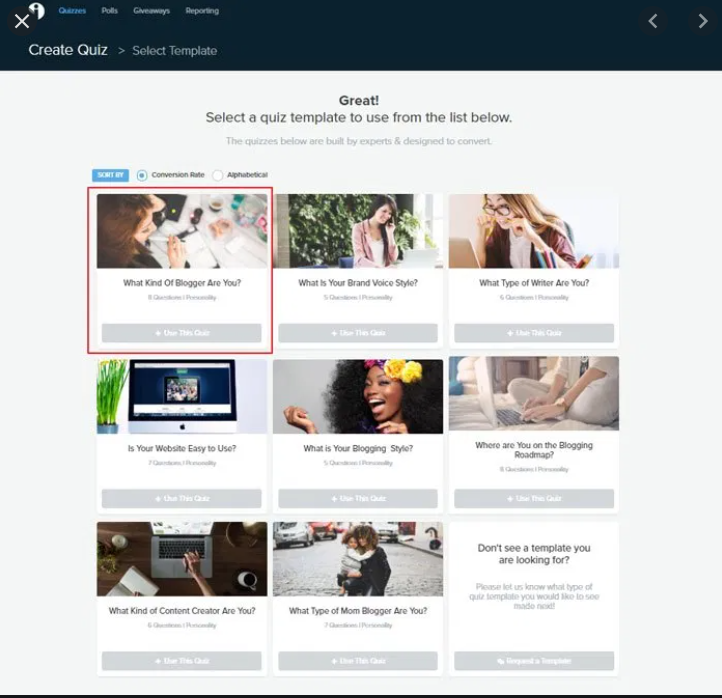
Task: Click the Create Quiz breadcrumb
Action: pos(68,50)
